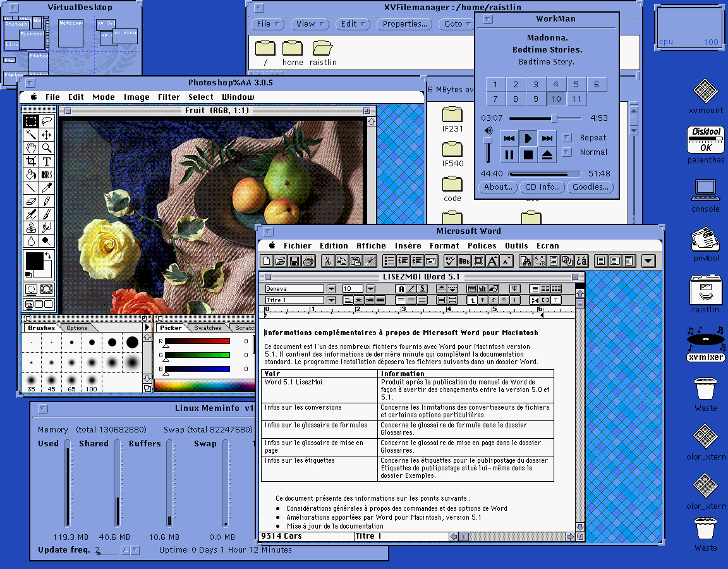Swap foreground and background colors
This screenshot has width=728, height=569.
48,255
